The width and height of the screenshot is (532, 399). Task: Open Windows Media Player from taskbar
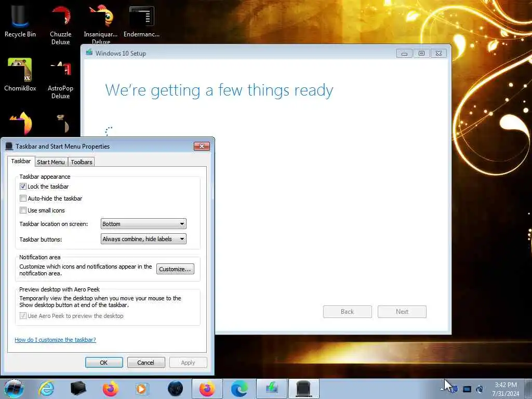point(142,389)
